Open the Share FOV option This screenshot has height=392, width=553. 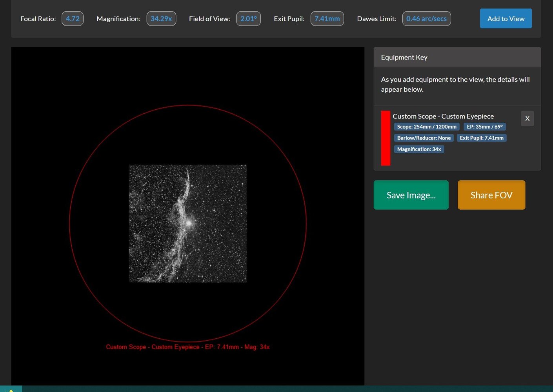(491, 195)
